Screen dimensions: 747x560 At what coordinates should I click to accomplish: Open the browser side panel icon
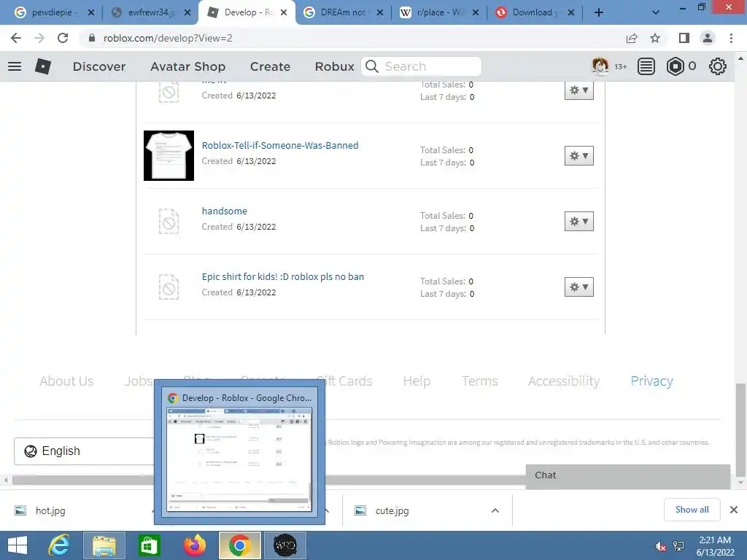coord(684,38)
